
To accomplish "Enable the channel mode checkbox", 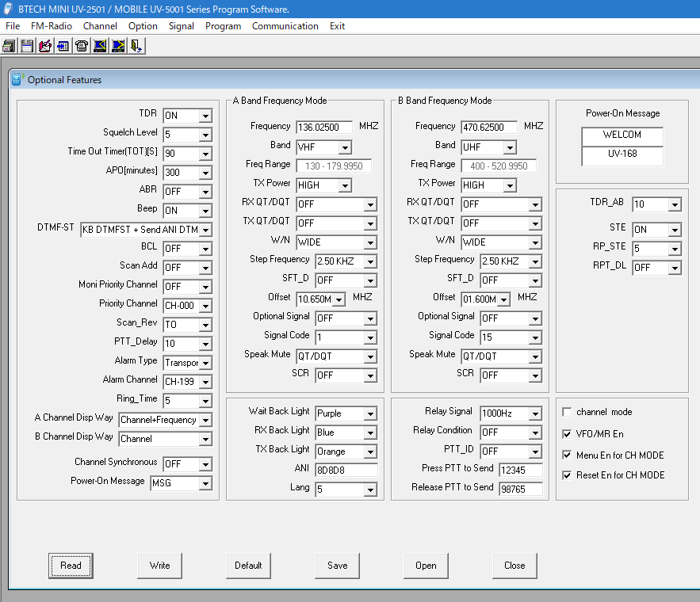I will (x=567, y=412).
